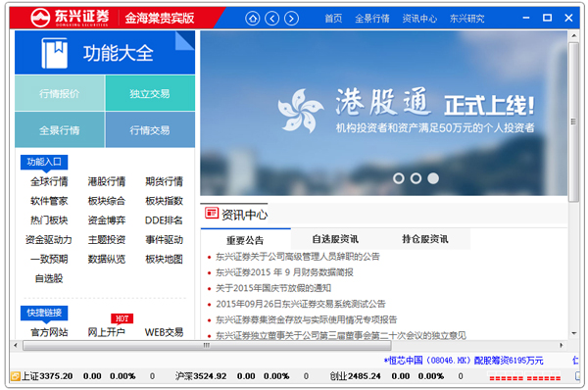Click the 独立交易 tile
This screenshot has width=588, height=390.
click(x=150, y=93)
